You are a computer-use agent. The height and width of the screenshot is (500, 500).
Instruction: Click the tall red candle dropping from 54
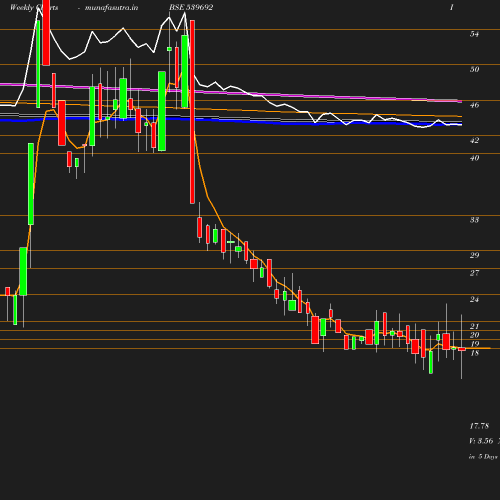click(x=192, y=112)
